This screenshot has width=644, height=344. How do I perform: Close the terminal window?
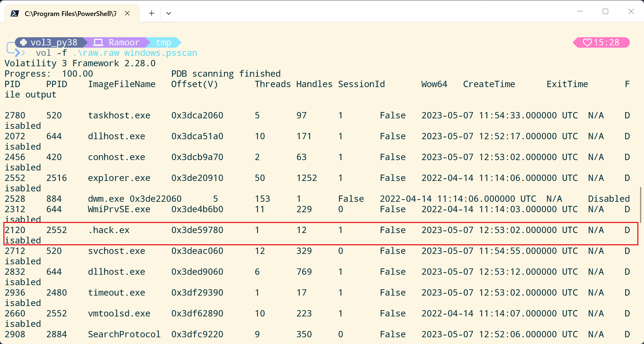tap(631, 12)
